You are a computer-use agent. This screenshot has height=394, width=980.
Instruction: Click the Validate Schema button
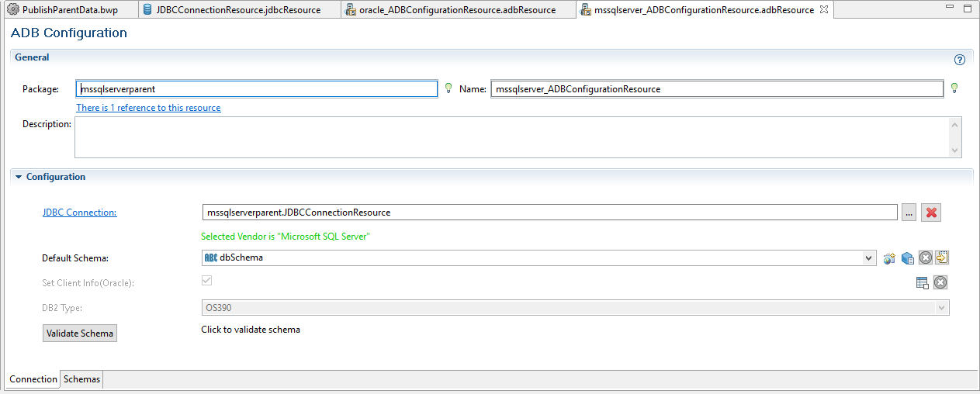(80, 334)
